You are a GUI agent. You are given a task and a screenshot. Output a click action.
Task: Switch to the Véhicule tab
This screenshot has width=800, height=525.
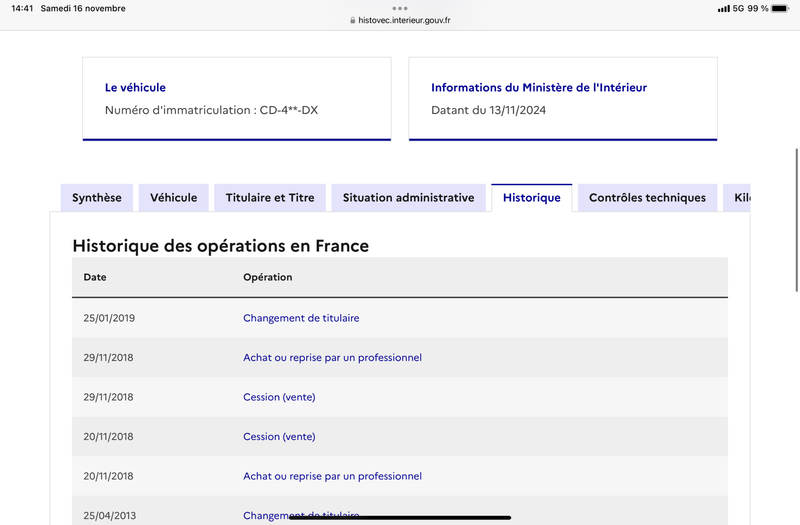tap(173, 197)
